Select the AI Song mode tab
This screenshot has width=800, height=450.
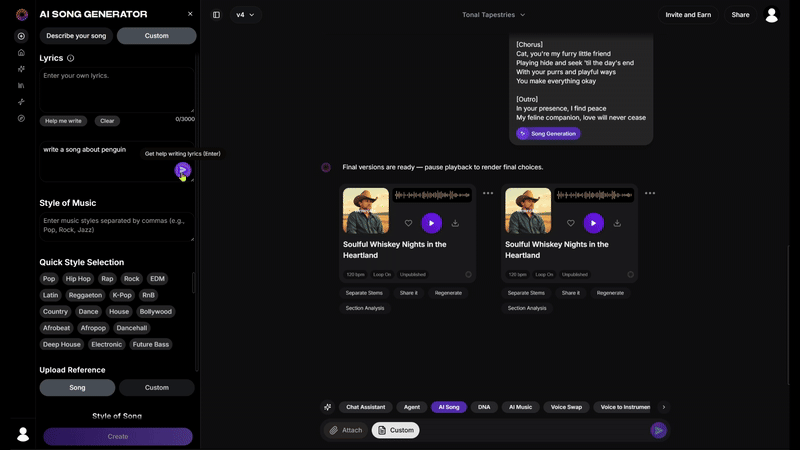pyautogui.click(x=449, y=407)
